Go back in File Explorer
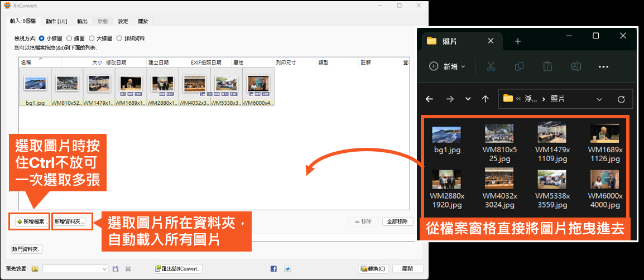The width and height of the screenshot is (644, 280). pyautogui.click(x=429, y=99)
